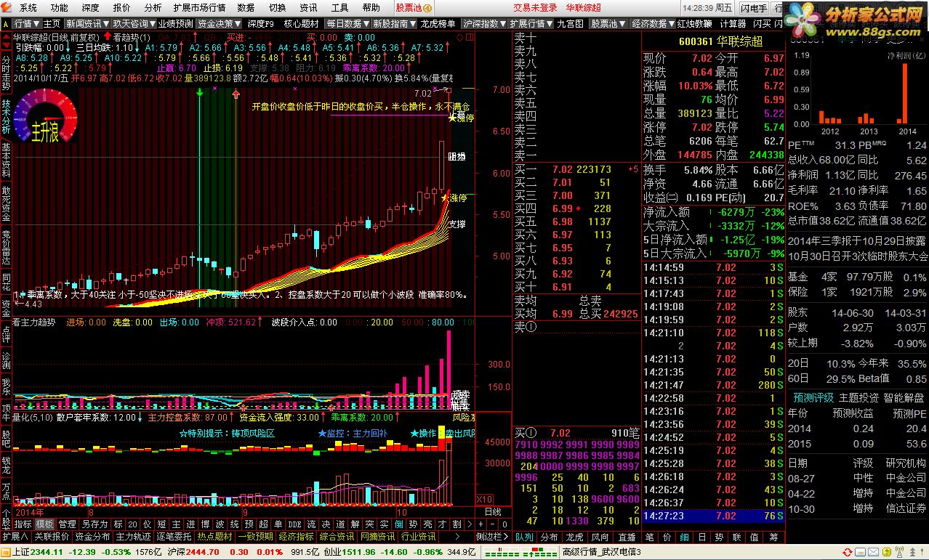The width and height of the screenshot is (929, 560).
Task: Toggle the 指标 button
Action: pos(23,524)
